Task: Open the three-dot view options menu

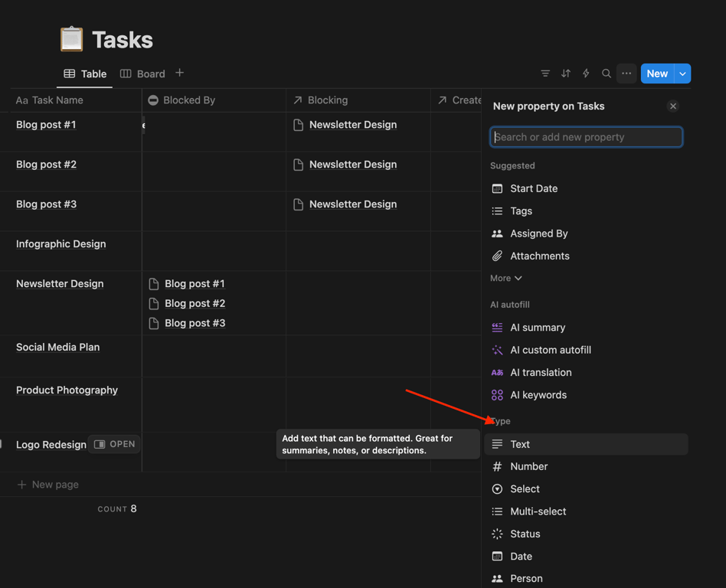Action: click(626, 73)
